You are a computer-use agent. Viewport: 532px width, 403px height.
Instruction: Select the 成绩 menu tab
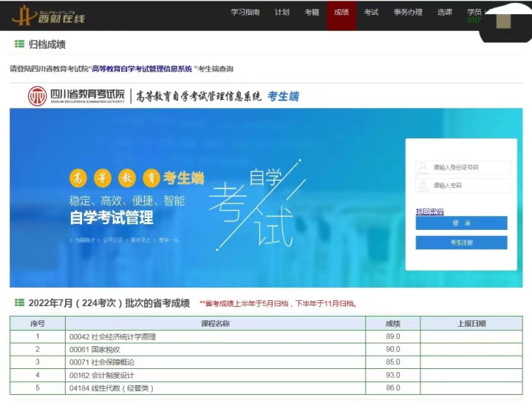(341, 16)
